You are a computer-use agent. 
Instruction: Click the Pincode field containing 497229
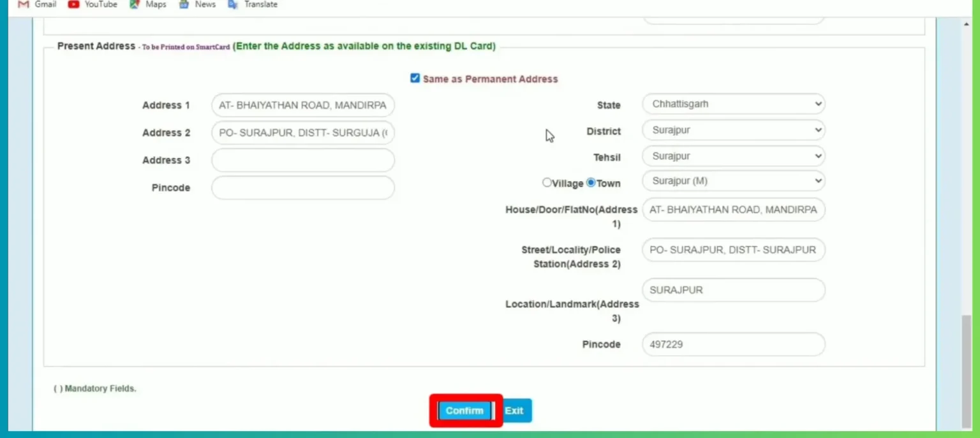pyautogui.click(x=733, y=344)
